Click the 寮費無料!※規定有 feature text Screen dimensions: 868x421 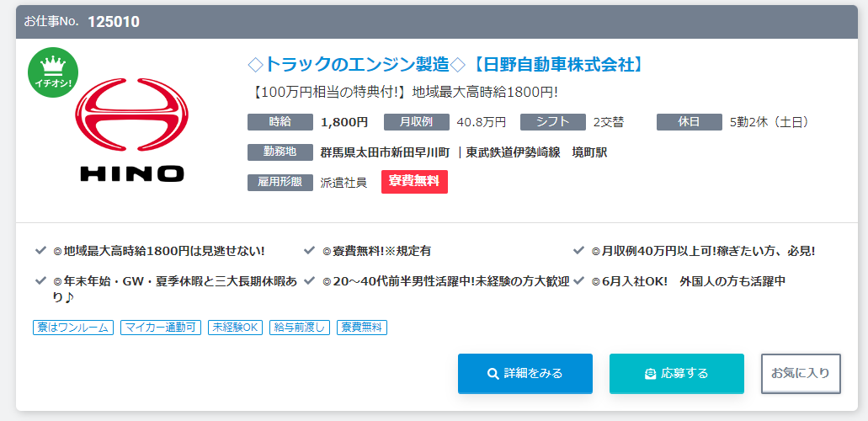(x=376, y=251)
